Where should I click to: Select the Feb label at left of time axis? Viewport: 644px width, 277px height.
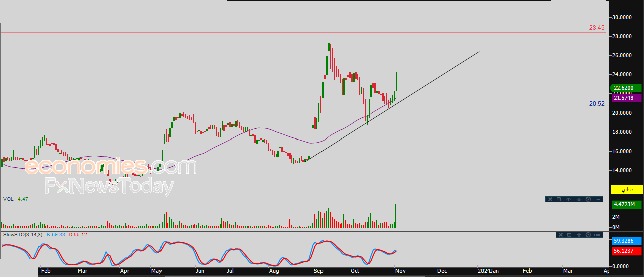(45, 271)
